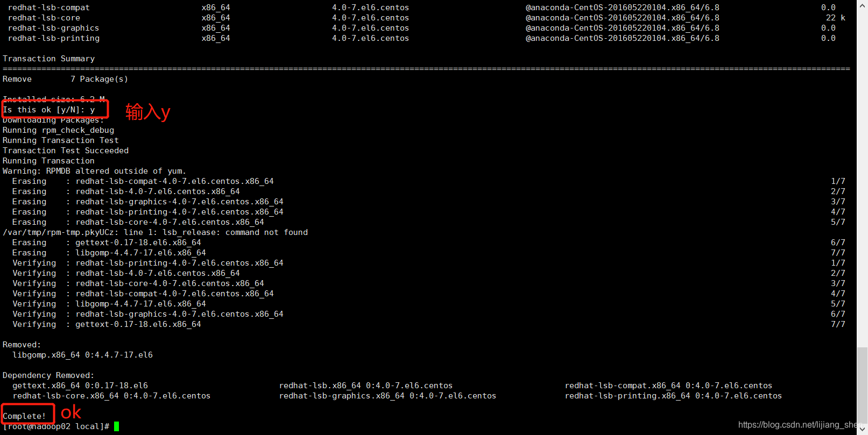
Task: Click the '7/7' counter on the libgomp Erasing line
Action: coord(838,253)
